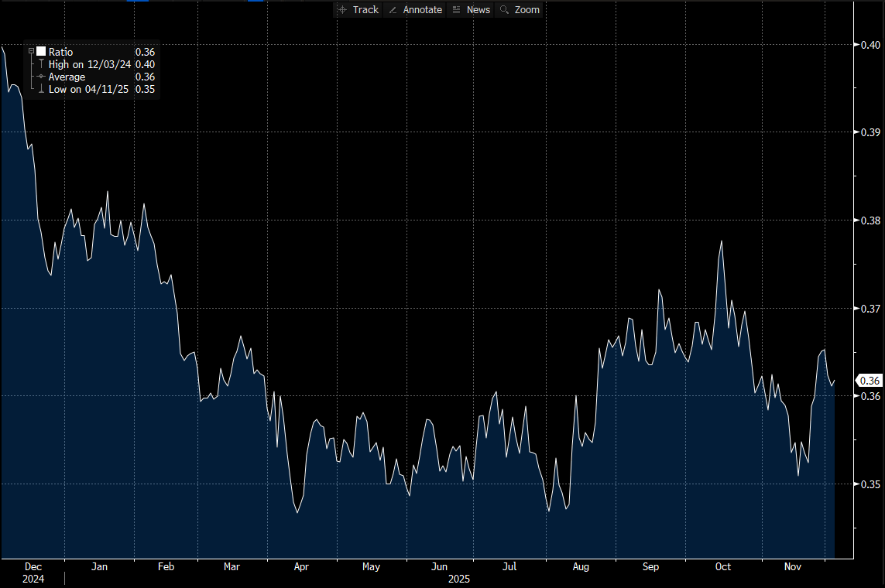Click the white Ratio color swatch

[41, 51]
